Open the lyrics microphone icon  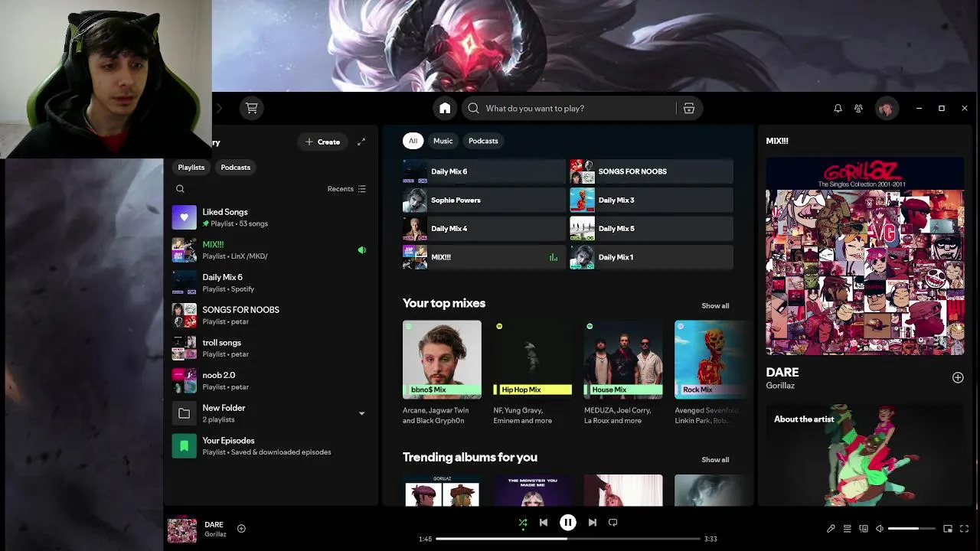click(x=831, y=529)
